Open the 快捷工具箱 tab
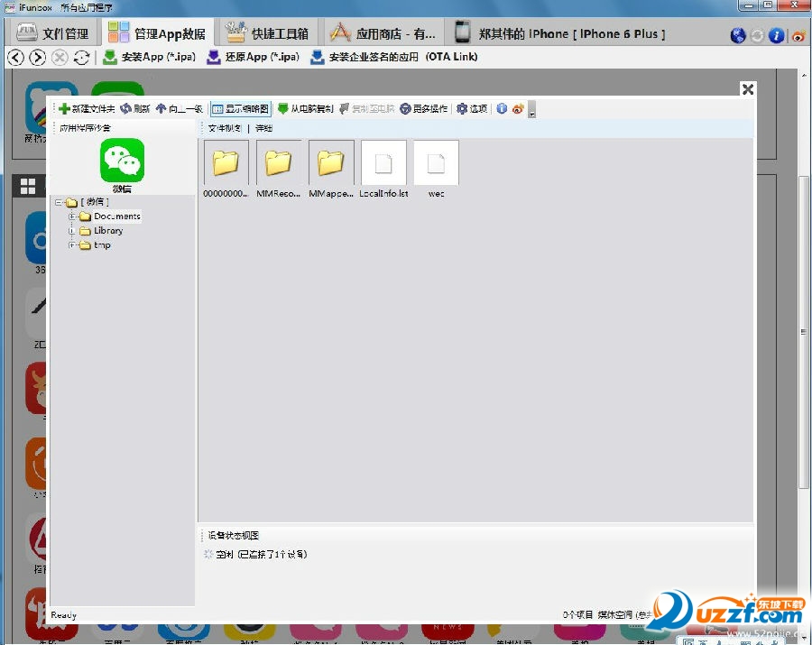The height and width of the screenshot is (645, 812). pyautogui.click(x=267, y=33)
